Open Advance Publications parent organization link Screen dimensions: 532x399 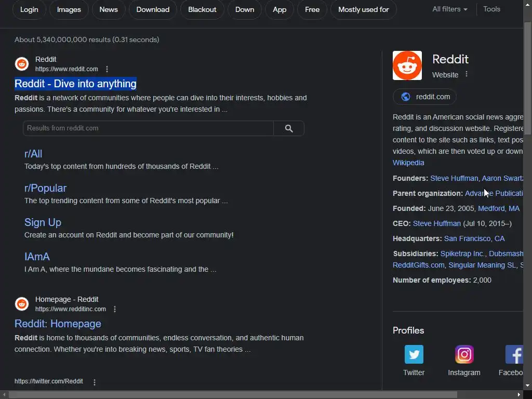(x=494, y=193)
